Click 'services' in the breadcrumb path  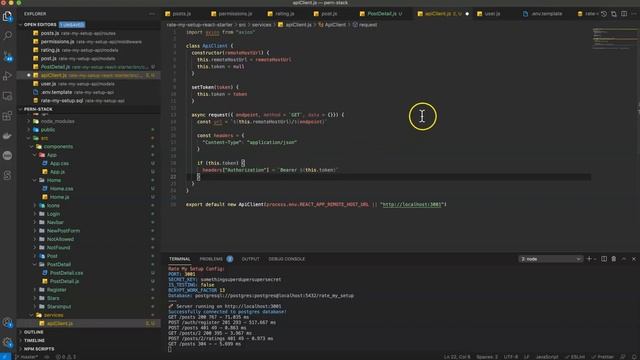pos(261,25)
